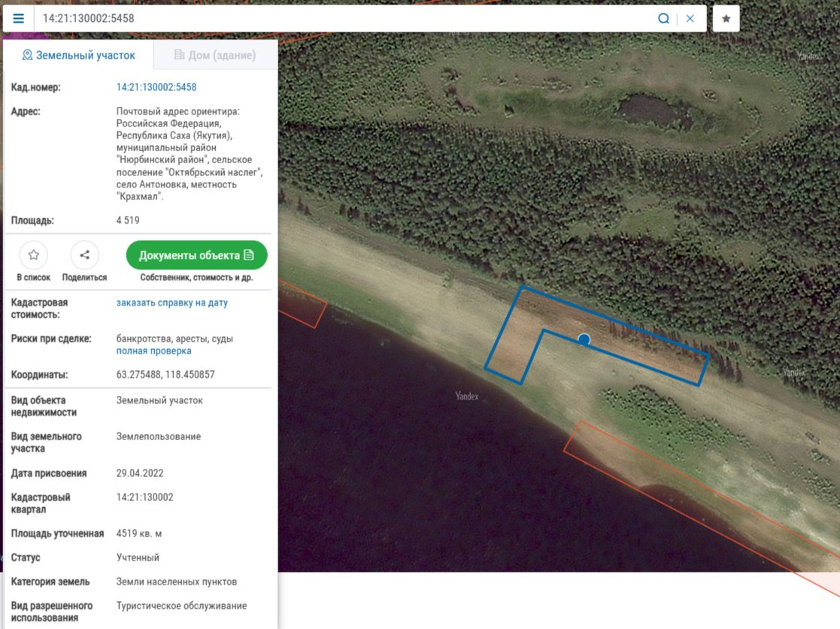This screenshot has height=629, width=840.
Task: Click the Туристическое обслуживание value
Action: click(181, 606)
